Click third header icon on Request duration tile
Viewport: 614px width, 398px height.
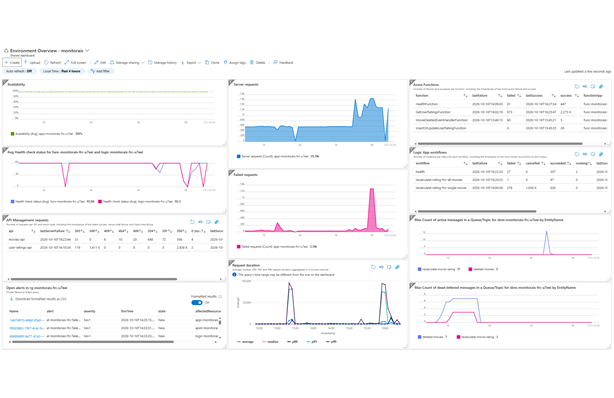(390, 267)
